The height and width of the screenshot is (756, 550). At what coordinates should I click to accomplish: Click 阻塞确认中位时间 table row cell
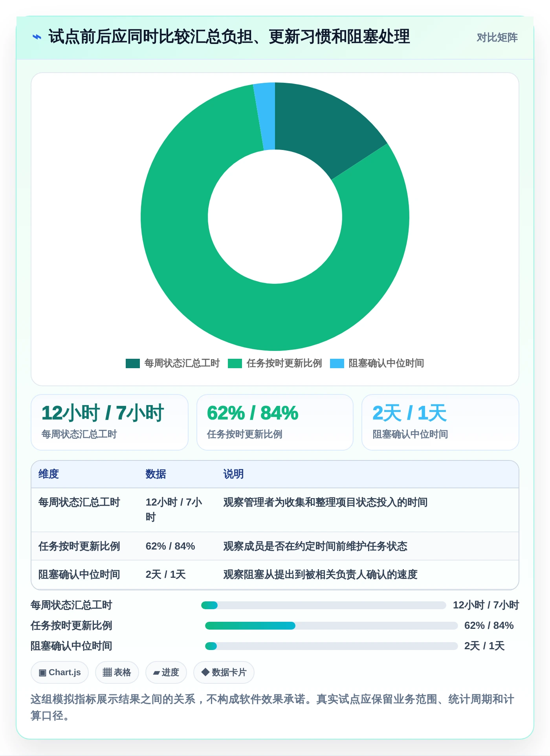pyautogui.click(x=79, y=575)
